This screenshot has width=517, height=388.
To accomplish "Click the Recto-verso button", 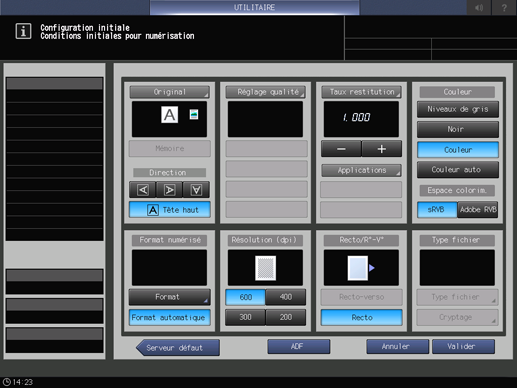I will tap(362, 297).
